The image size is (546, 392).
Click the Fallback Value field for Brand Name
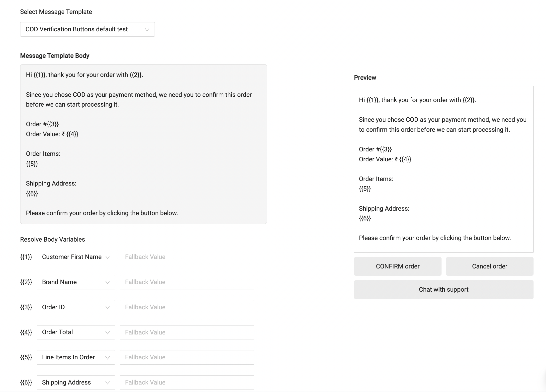tap(186, 282)
